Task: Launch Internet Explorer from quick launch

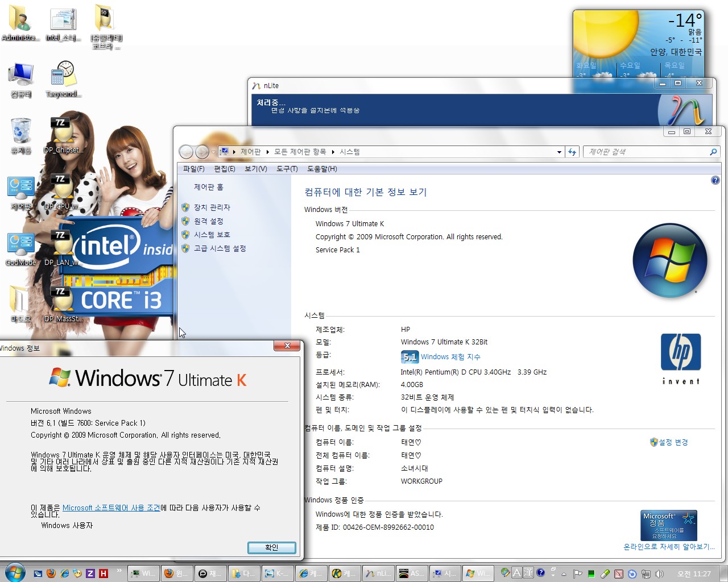Action: 64,573
